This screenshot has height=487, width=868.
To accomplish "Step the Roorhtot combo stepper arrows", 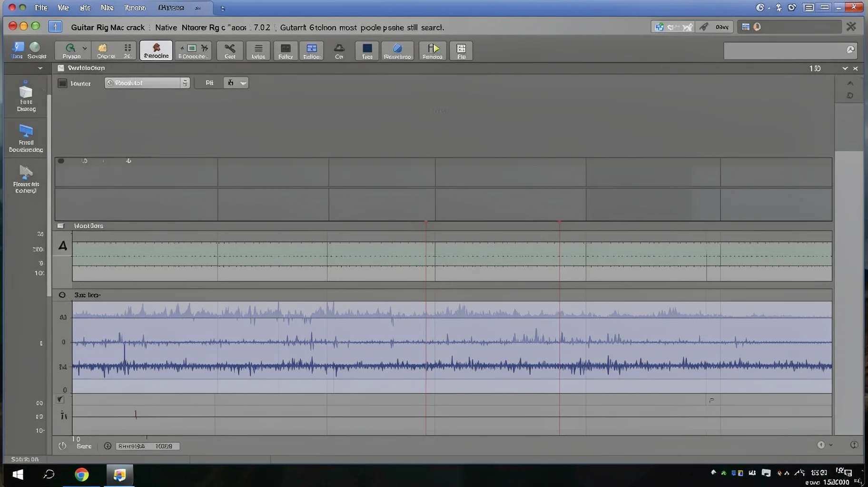I will click(x=185, y=83).
